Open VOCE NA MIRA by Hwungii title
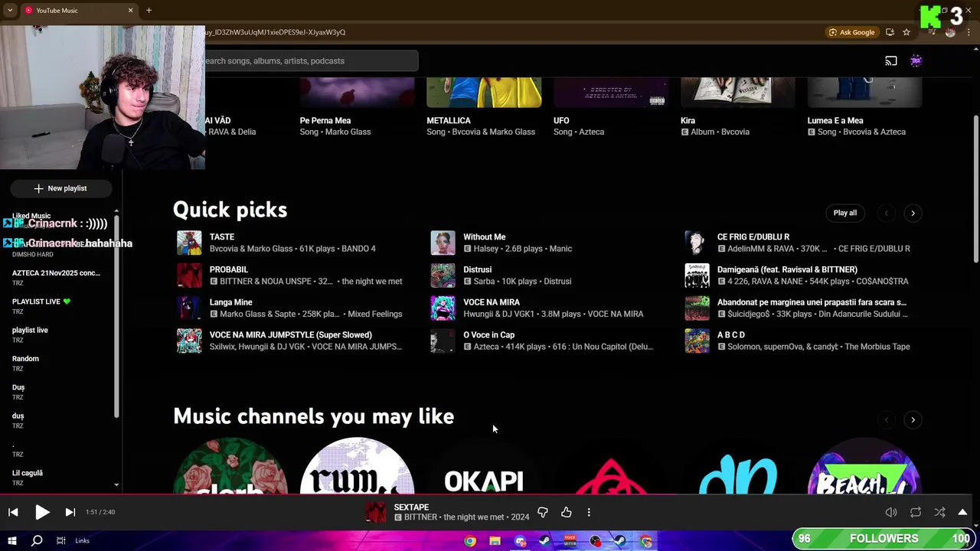This screenshot has height=551, width=980. (x=492, y=302)
